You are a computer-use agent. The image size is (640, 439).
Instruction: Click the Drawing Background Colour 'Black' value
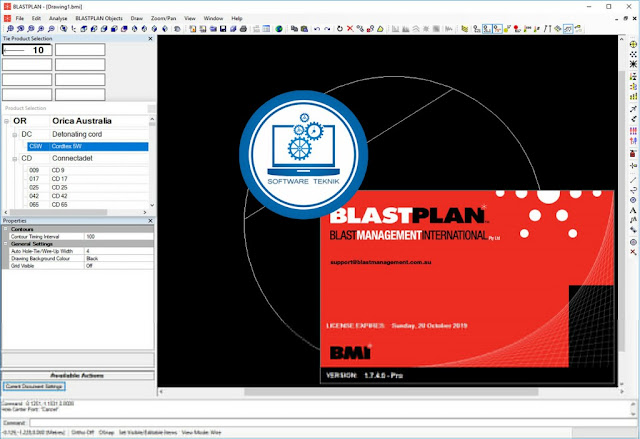click(x=119, y=258)
